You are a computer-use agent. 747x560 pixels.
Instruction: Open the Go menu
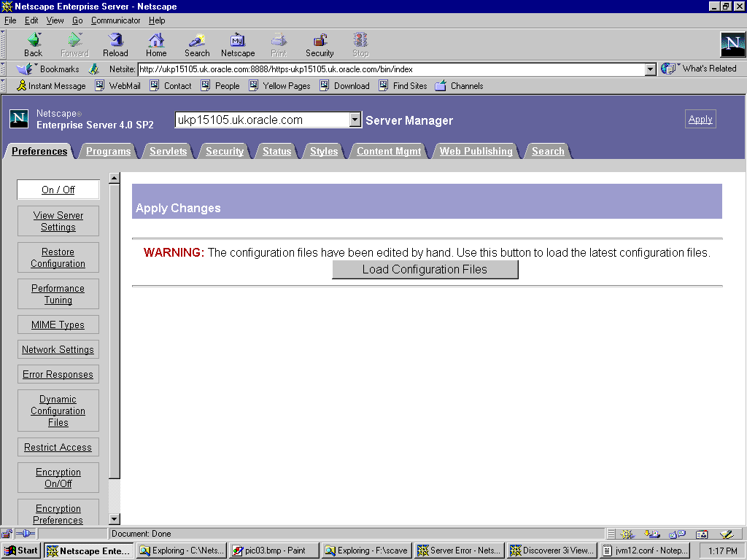pyautogui.click(x=77, y=20)
